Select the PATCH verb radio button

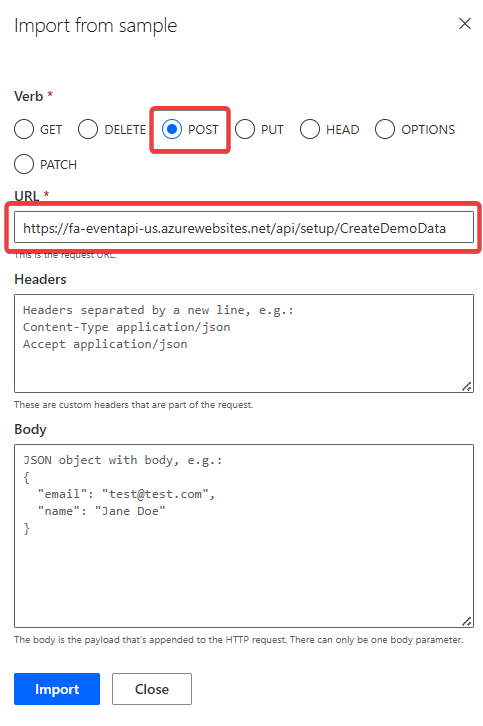click(x=24, y=164)
